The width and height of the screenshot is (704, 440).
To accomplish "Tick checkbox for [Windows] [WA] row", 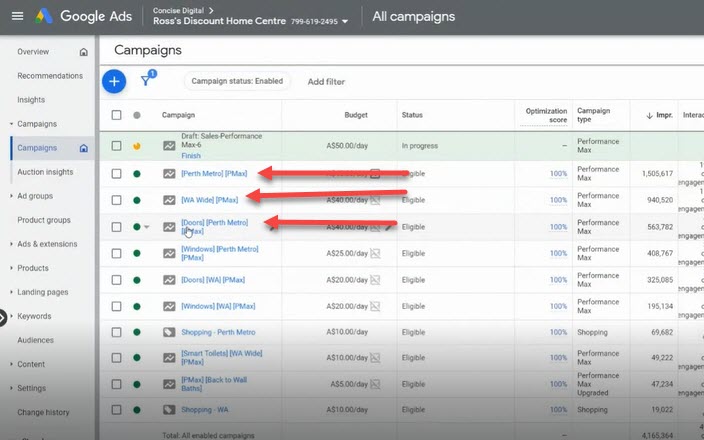I will 116,306.
